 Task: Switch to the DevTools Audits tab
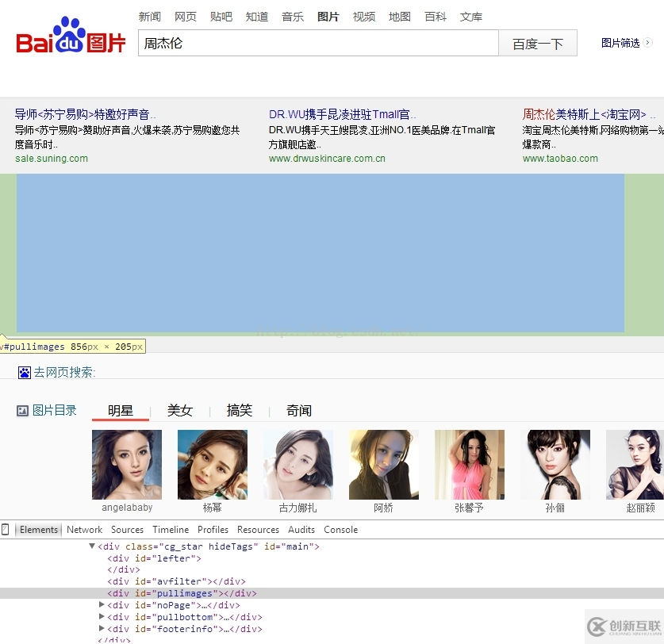[301, 530]
